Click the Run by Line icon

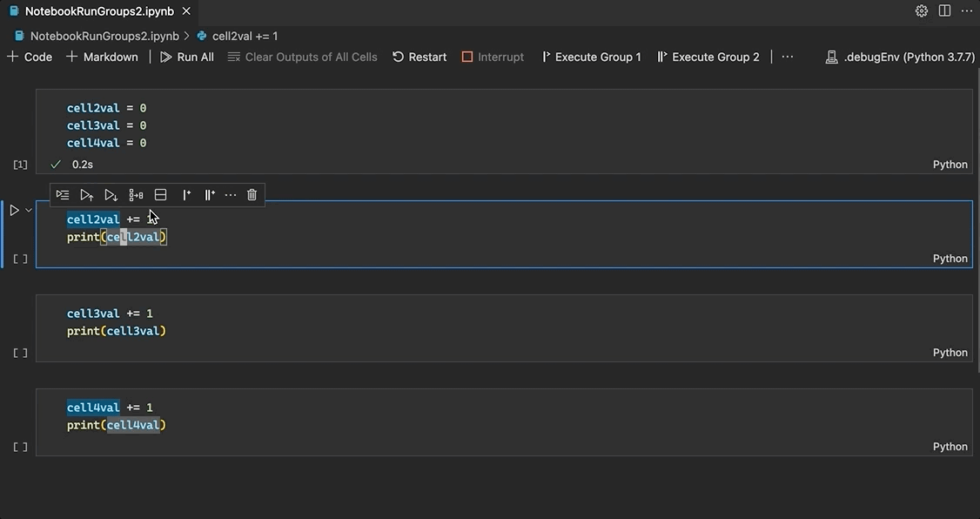[62, 194]
